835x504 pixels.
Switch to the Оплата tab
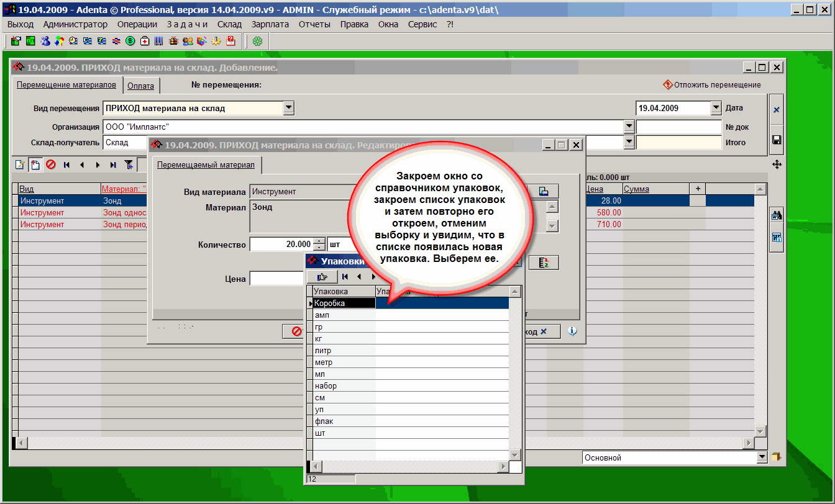[140, 86]
